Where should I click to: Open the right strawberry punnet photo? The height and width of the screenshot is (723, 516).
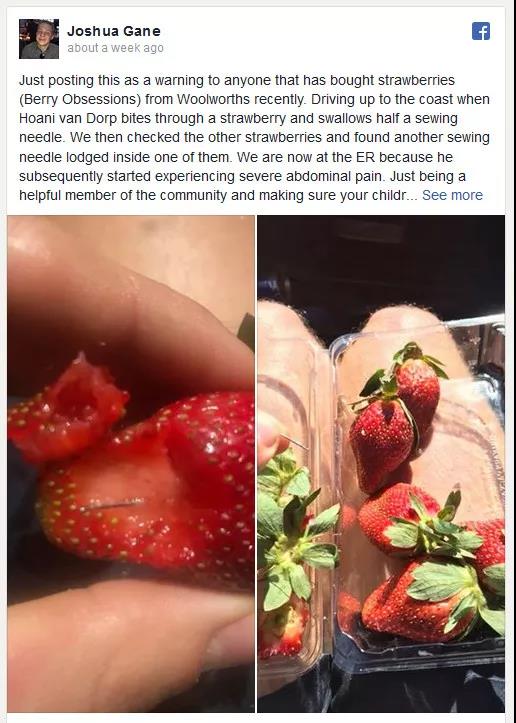pos(381,463)
